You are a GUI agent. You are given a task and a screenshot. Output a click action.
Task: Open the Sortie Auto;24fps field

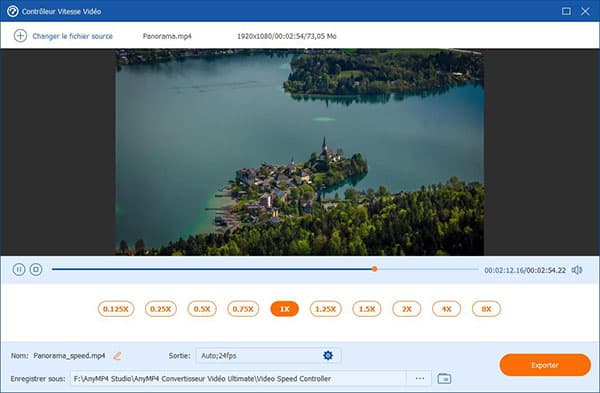point(268,355)
